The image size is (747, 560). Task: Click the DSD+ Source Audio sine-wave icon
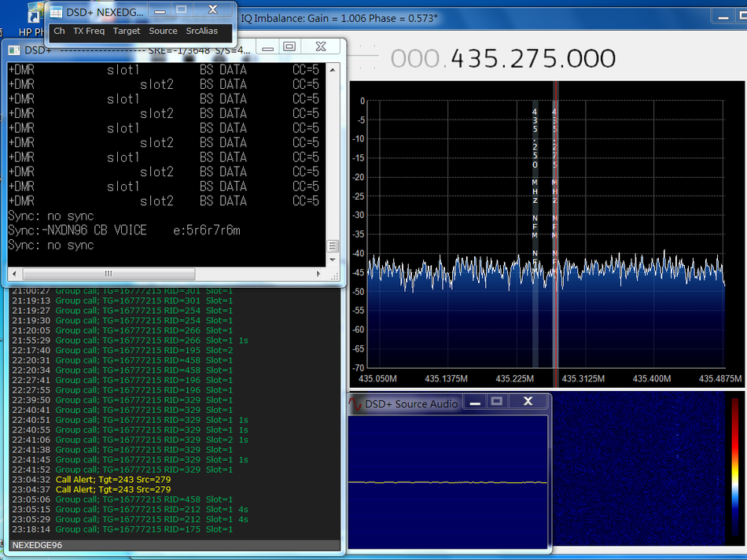(355, 404)
